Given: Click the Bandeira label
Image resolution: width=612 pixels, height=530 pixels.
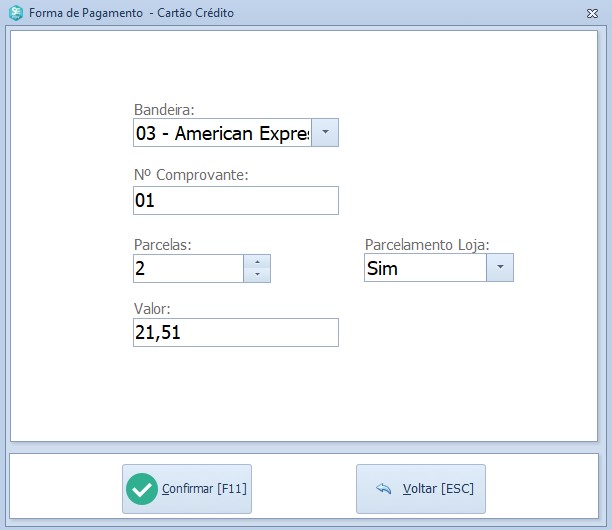Looking at the screenshot, I should 163,109.
